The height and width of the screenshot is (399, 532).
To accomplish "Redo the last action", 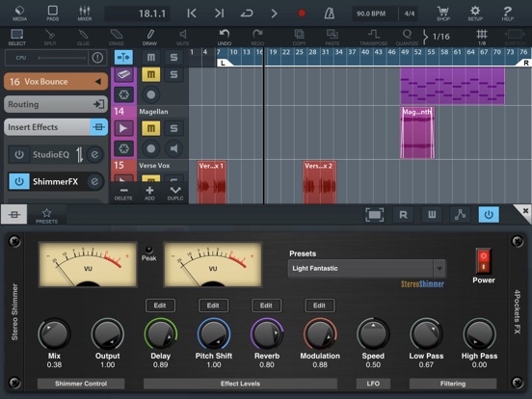I will 257,38.
